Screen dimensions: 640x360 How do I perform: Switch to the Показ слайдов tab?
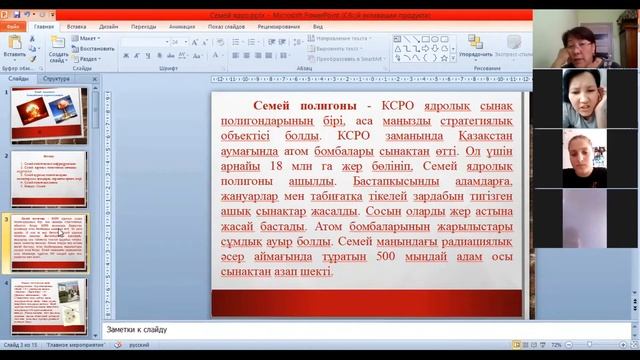coord(227,27)
